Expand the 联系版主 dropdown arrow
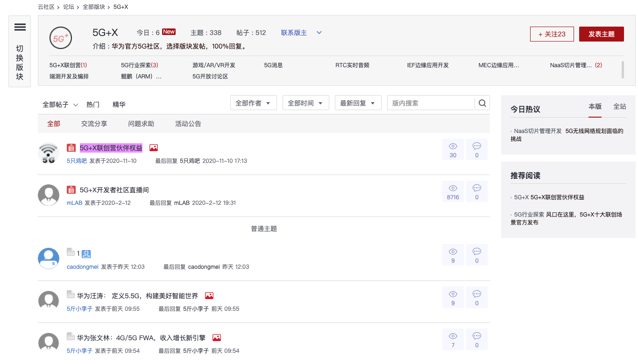638x364 pixels. [x=319, y=33]
